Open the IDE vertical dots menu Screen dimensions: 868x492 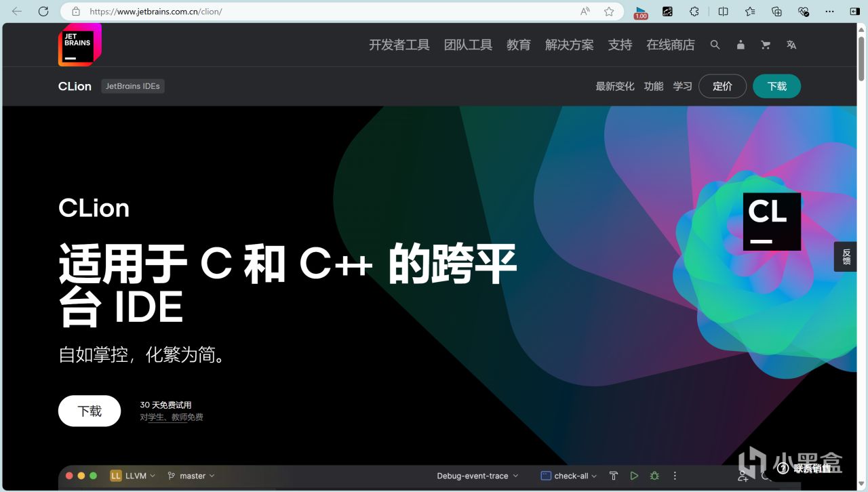(675, 476)
